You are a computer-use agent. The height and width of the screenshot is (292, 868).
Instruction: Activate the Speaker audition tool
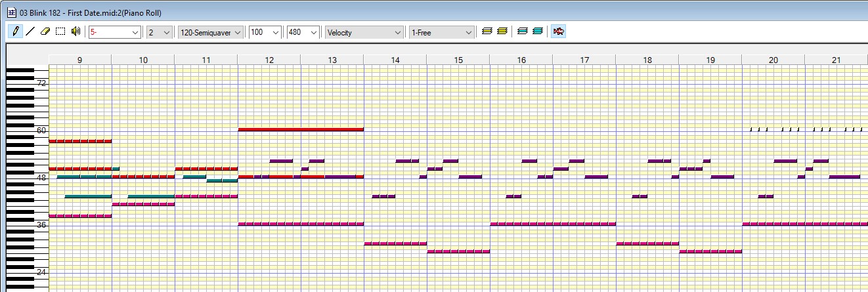click(76, 31)
